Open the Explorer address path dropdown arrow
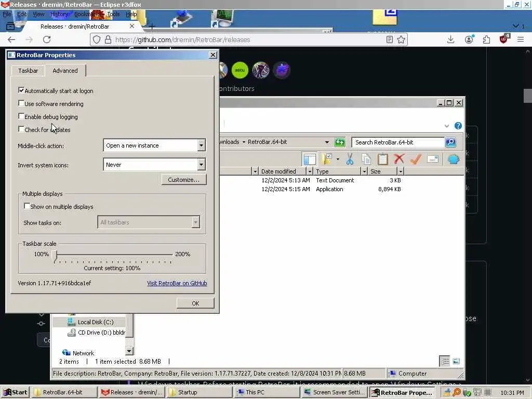This screenshot has height=399, width=532. pyautogui.click(x=327, y=142)
